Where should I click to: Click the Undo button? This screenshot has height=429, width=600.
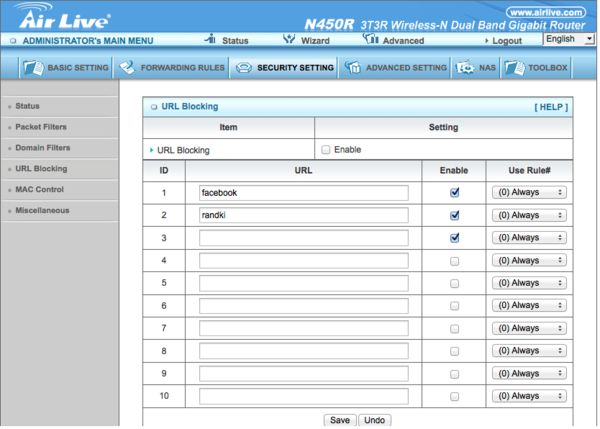click(x=374, y=420)
